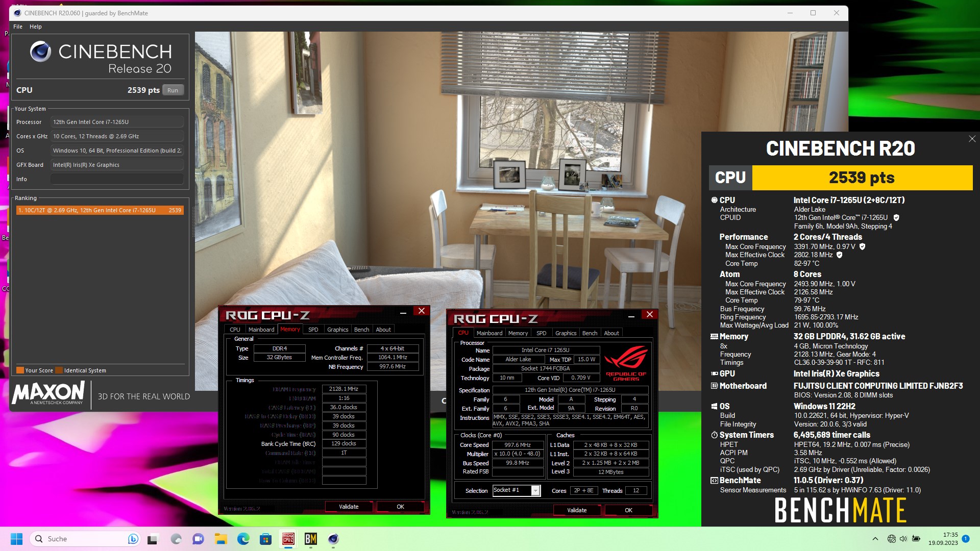Click the orange Your Score legend swatch
This screenshot has width=980, height=551.
(20, 370)
